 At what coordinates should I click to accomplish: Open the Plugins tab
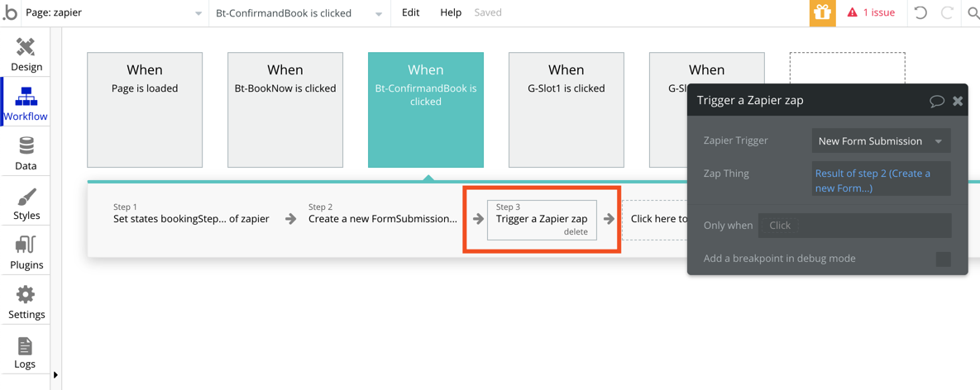pos(26,251)
